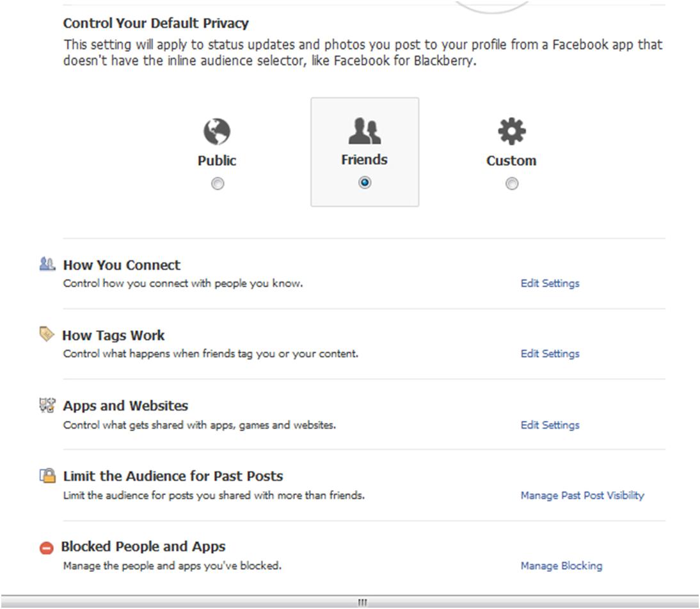Open the Manage Blocking link
Image resolution: width=700 pixels, height=609 pixels.
click(561, 565)
